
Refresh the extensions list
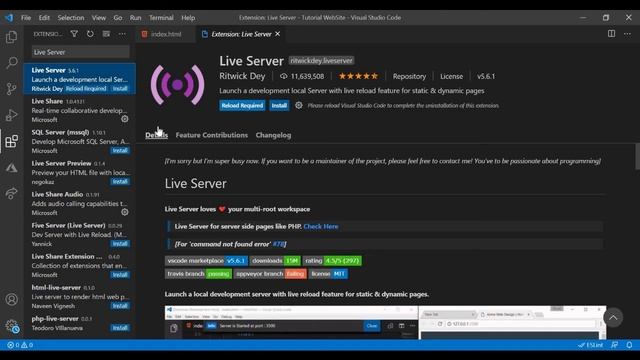tap(90, 34)
